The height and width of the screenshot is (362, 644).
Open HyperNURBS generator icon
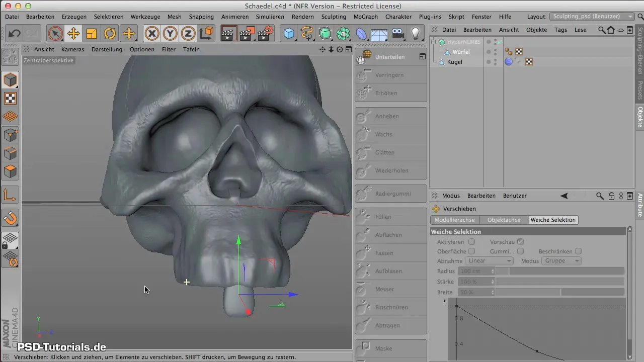(325, 34)
